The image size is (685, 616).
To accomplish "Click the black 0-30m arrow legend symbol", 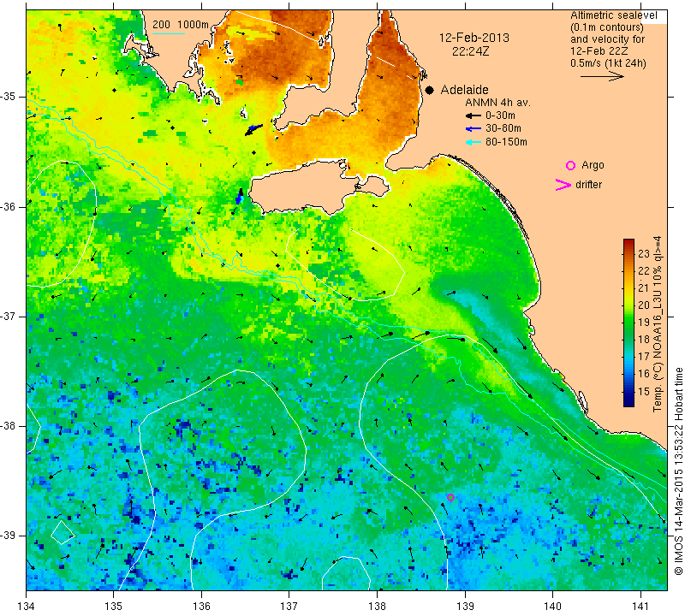I will (474, 115).
